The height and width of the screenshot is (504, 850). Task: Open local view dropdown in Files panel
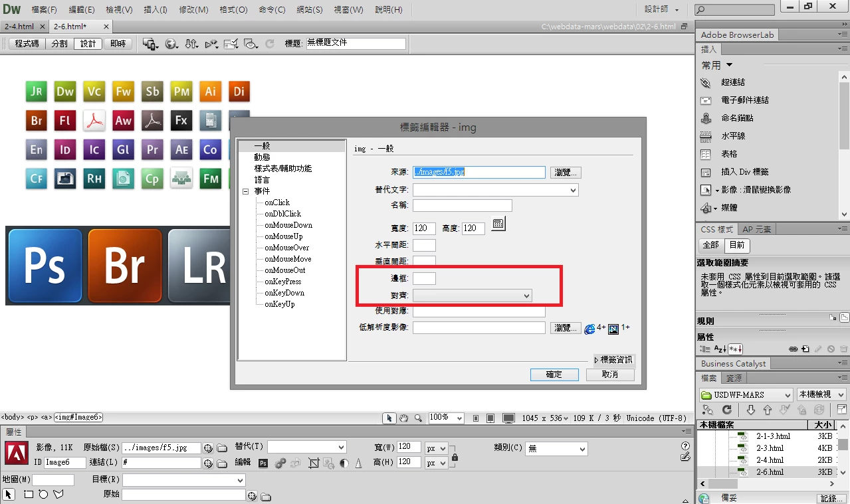(x=821, y=394)
